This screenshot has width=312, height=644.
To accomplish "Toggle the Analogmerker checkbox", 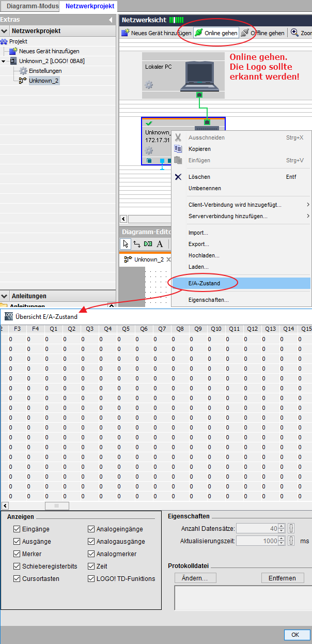I will (x=91, y=554).
